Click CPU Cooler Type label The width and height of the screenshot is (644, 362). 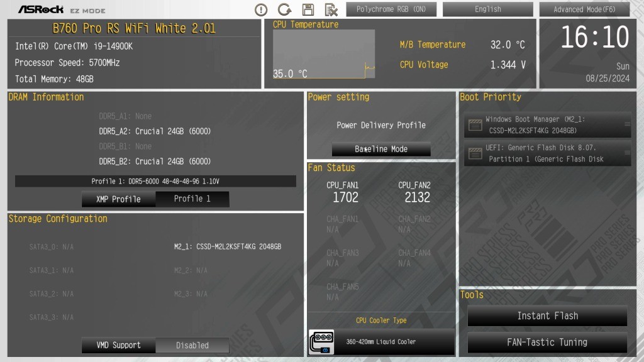pos(381,321)
